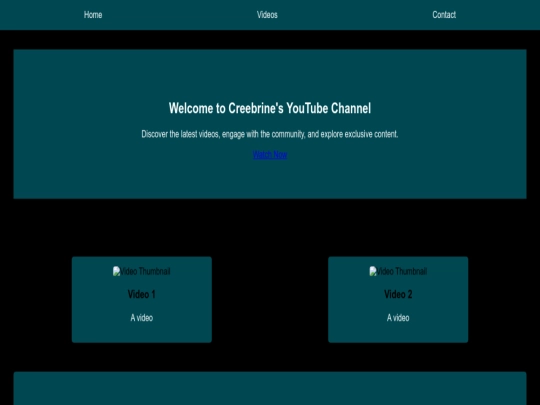
Task: Open the Home navigation link
Action: point(93,15)
